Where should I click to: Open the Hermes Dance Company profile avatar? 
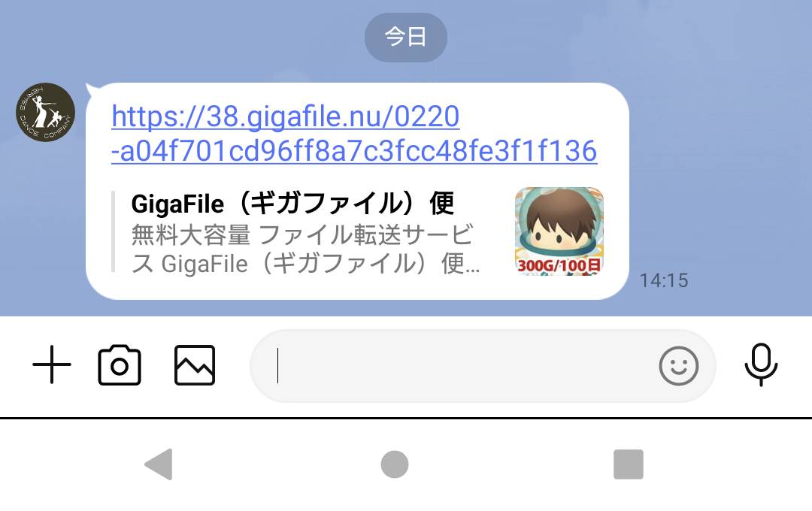(x=46, y=113)
